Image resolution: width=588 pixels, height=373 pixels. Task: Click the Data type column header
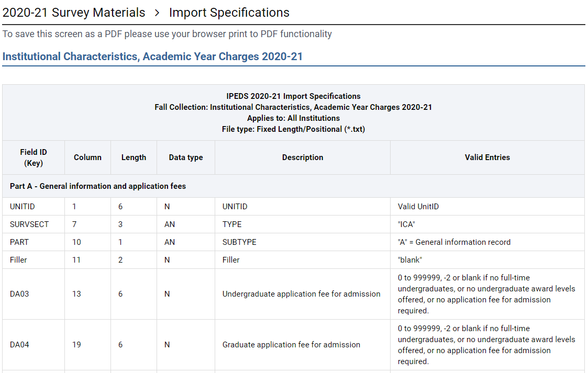[185, 157]
